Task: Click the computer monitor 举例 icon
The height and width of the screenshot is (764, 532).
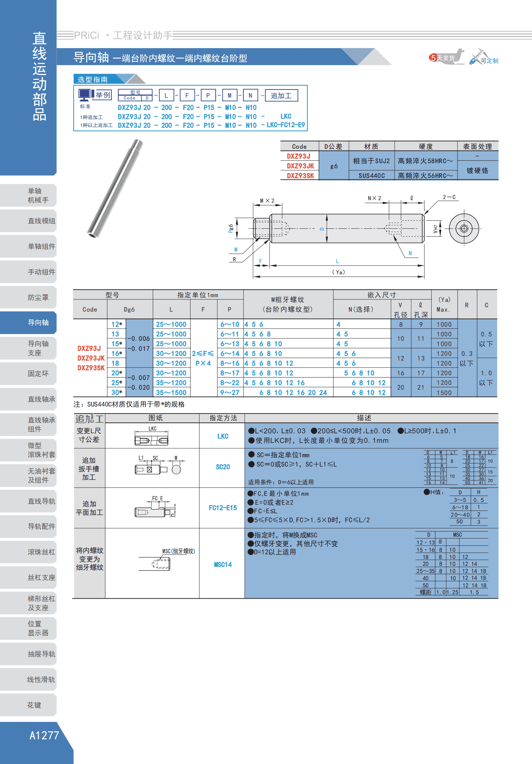Action: click(95, 95)
